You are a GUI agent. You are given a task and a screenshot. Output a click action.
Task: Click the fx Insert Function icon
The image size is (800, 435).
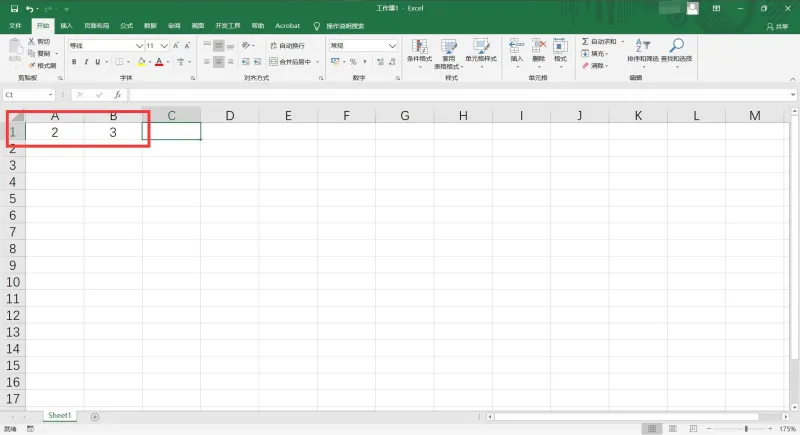pos(117,94)
